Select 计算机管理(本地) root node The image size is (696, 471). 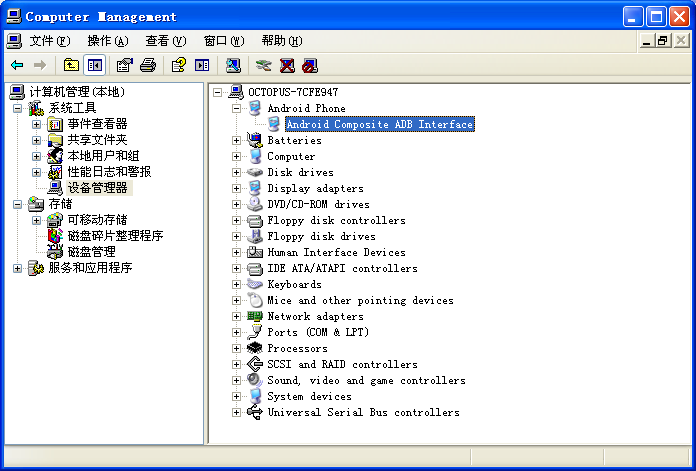tap(77, 92)
